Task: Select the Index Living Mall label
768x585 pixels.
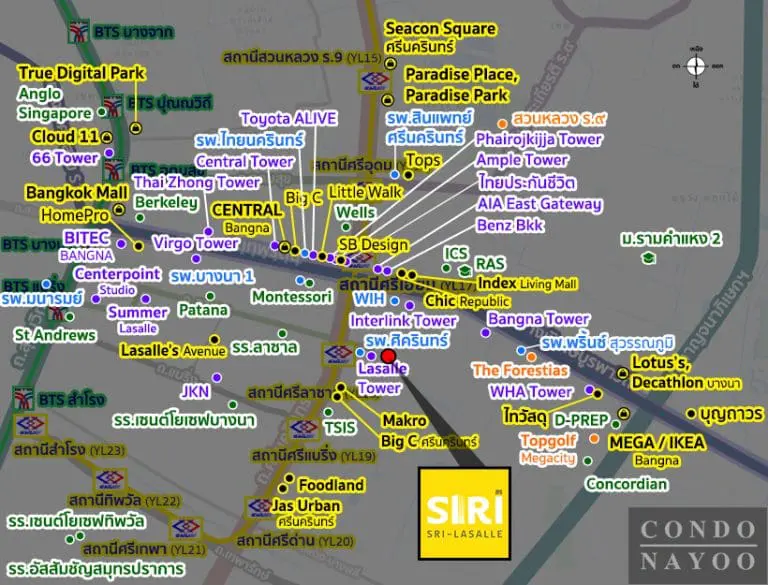Action: [527, 283]
